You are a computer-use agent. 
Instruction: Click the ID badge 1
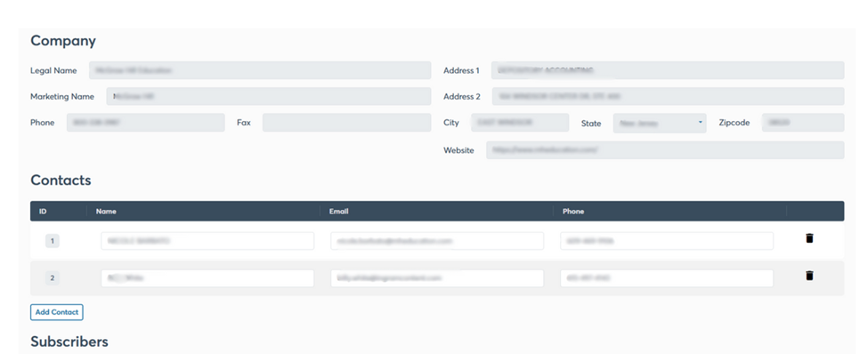pos(53,241)
